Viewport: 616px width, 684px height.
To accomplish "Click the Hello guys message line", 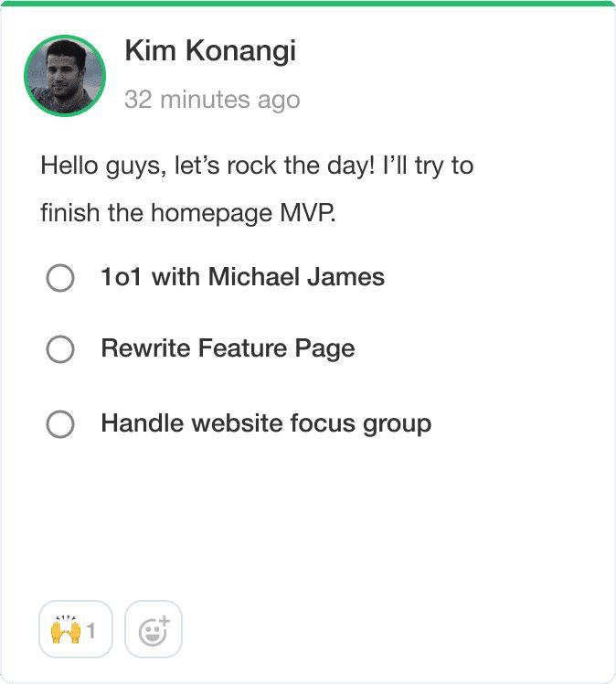I will [257, 166].
